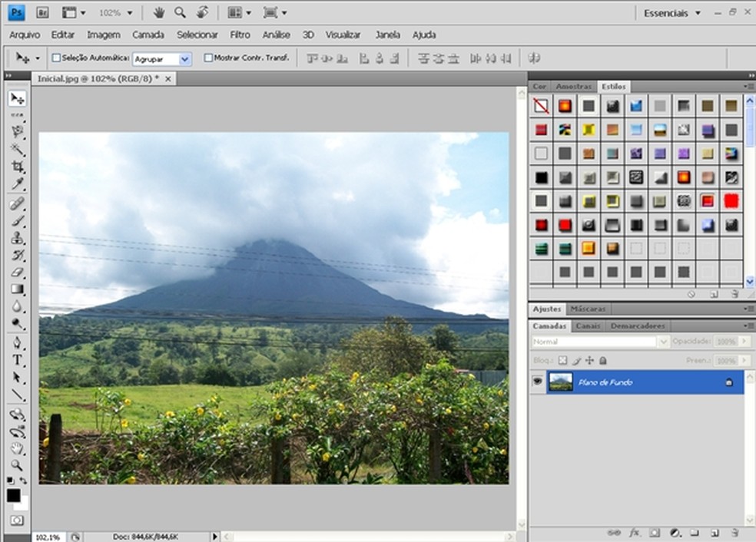Click the black foreground color swatch
Screen dimensions: 756x542
coord(13,495)
